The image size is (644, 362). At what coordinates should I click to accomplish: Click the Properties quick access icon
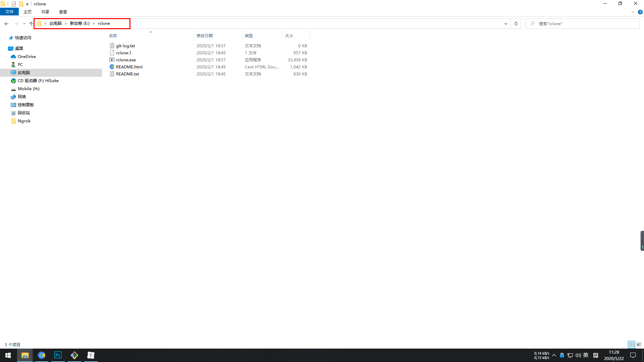coord(14,4)
